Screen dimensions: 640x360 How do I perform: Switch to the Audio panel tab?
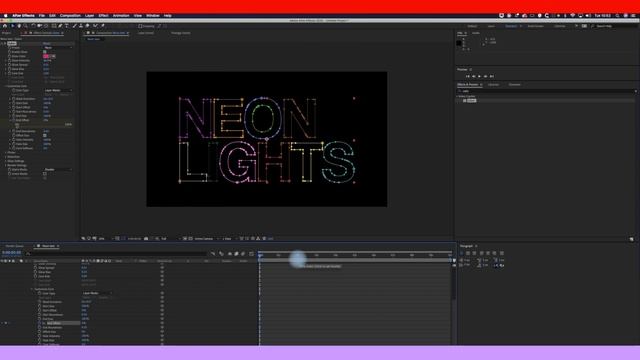pyautogui.click(x=476, y=33)
